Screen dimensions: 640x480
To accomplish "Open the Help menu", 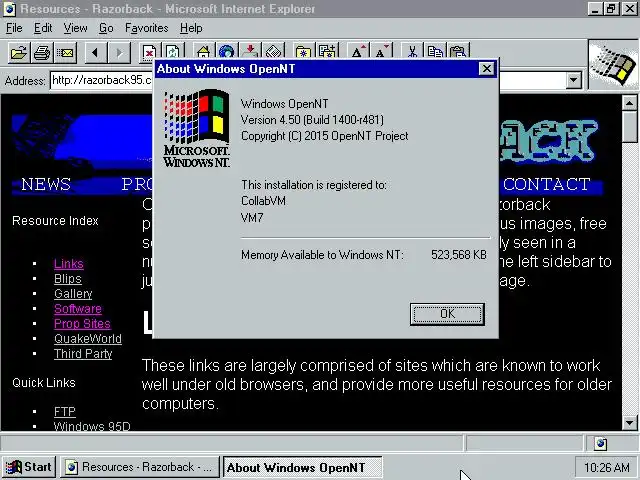I will [x=191, y=28].
